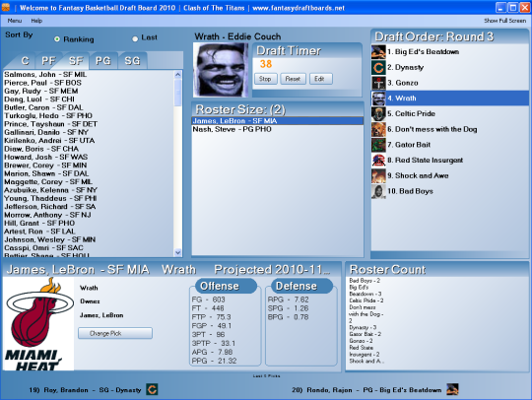This screenshot has width=532, height=400.
Task: Click the 7. Gator Bait draft order entry
Action: [450, 145]
